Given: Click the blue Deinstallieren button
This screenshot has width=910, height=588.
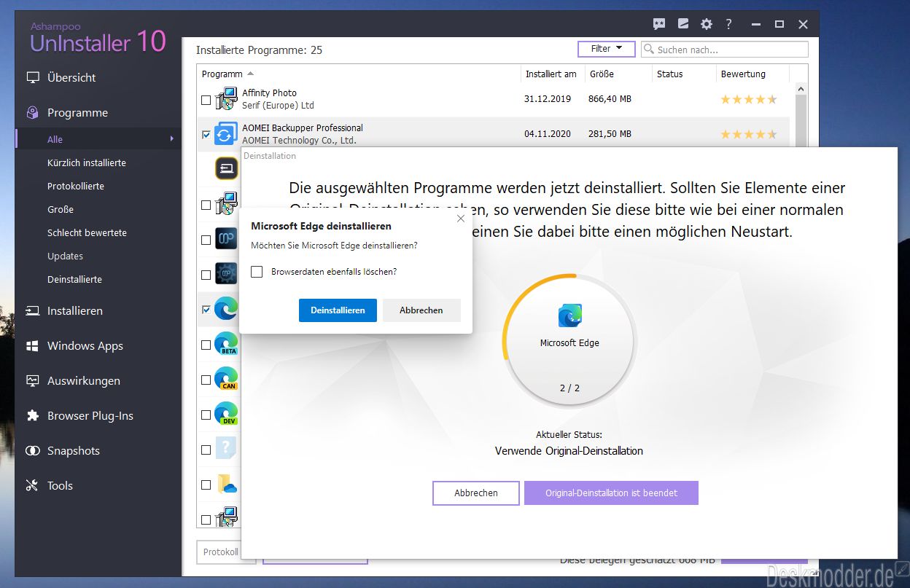Looking at the screenshot, I should click(338, 310).
